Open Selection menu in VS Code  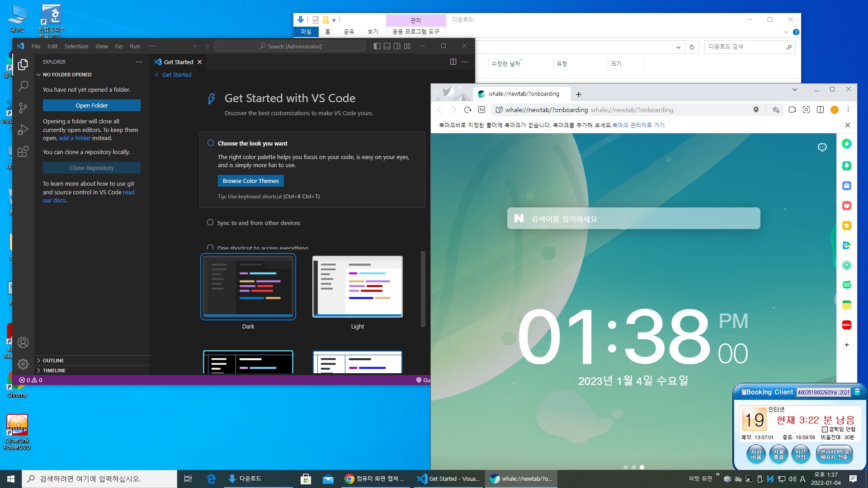[76, 46]
